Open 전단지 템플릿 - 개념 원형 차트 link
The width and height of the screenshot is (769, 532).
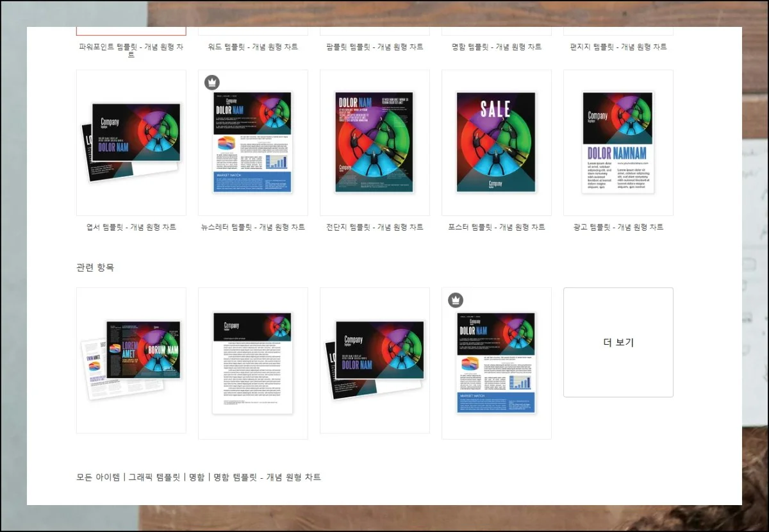(x=374, y=227)
